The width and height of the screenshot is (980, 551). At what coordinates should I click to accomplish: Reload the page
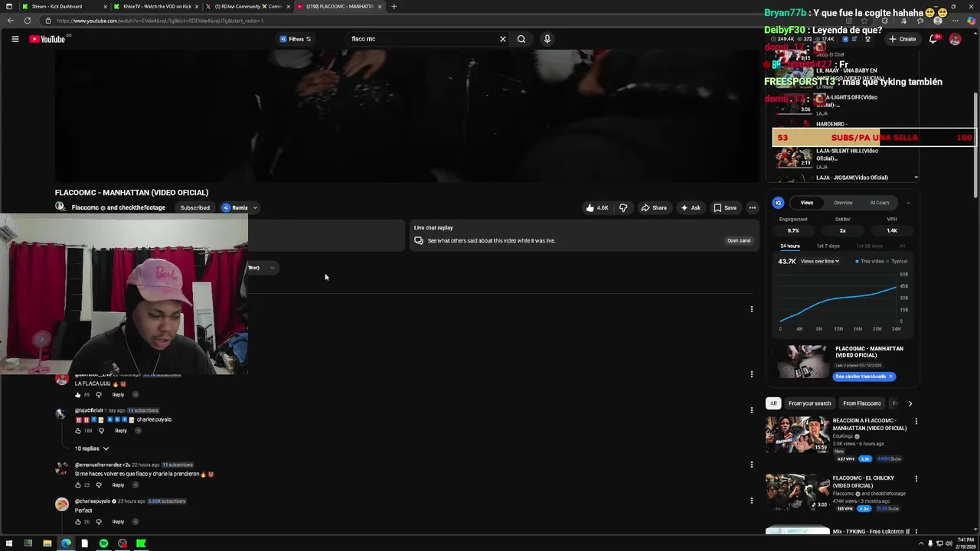pos(28,21)
